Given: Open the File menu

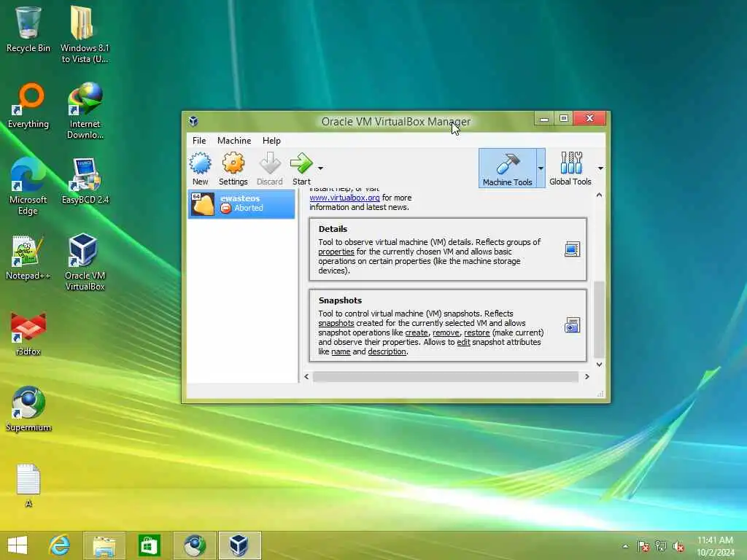Looking at the screenshot, I should [199, 141].
